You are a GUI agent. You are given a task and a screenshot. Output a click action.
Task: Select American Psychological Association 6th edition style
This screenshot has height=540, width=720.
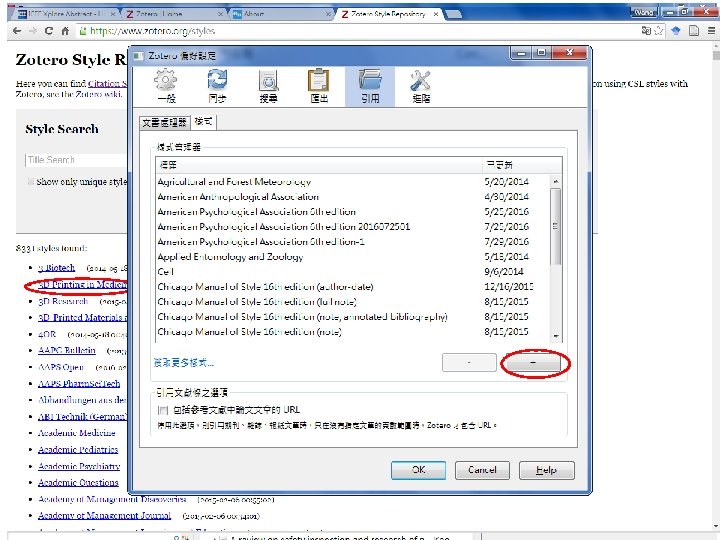pyautogui.click(x=353, y=212)
